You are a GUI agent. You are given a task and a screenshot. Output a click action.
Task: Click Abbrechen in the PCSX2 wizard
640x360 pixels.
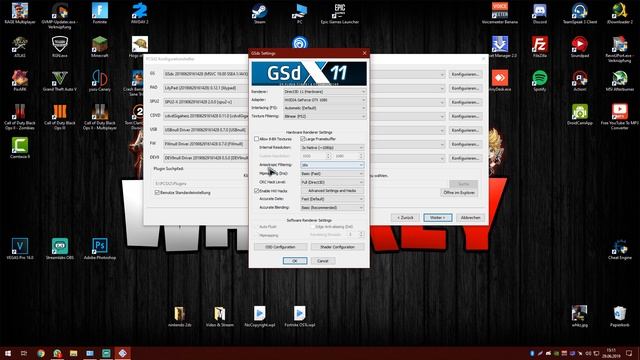click(470, 218)
